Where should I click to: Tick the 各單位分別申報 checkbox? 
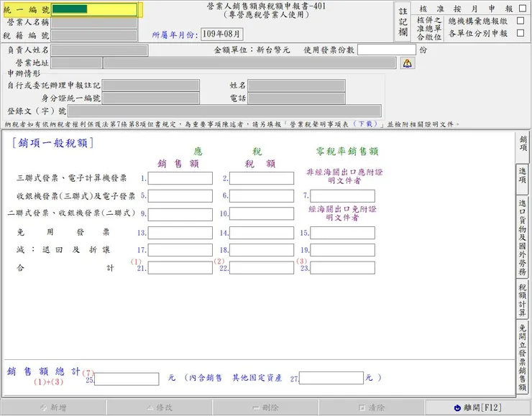coord(520,33)
